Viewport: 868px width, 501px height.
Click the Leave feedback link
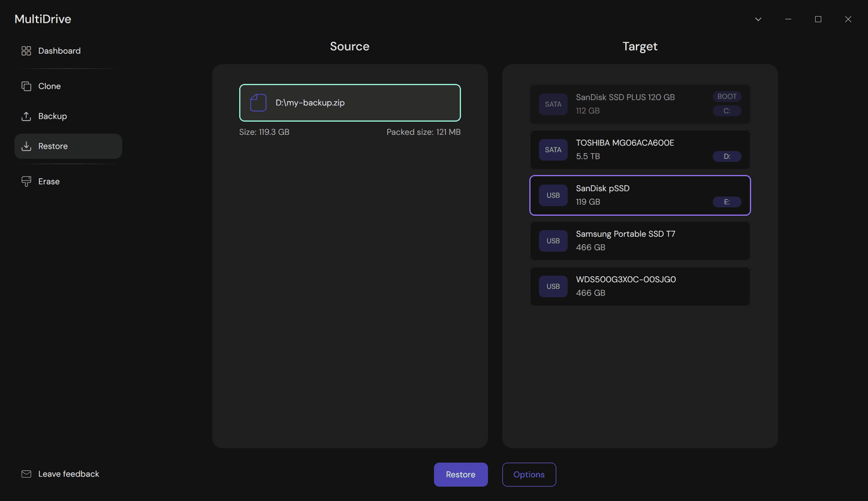(68, 473)
